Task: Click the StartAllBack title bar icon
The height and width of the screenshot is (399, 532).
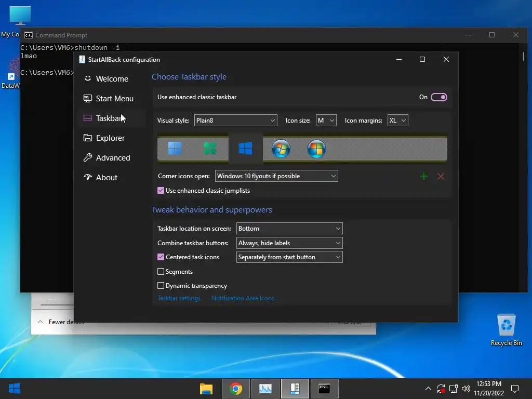Action: point(82,59)
